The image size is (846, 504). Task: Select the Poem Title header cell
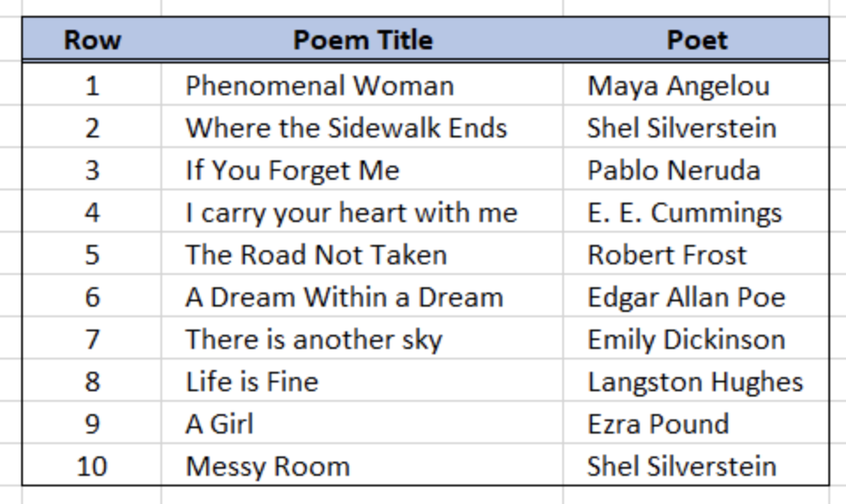(x=362, y=40)
